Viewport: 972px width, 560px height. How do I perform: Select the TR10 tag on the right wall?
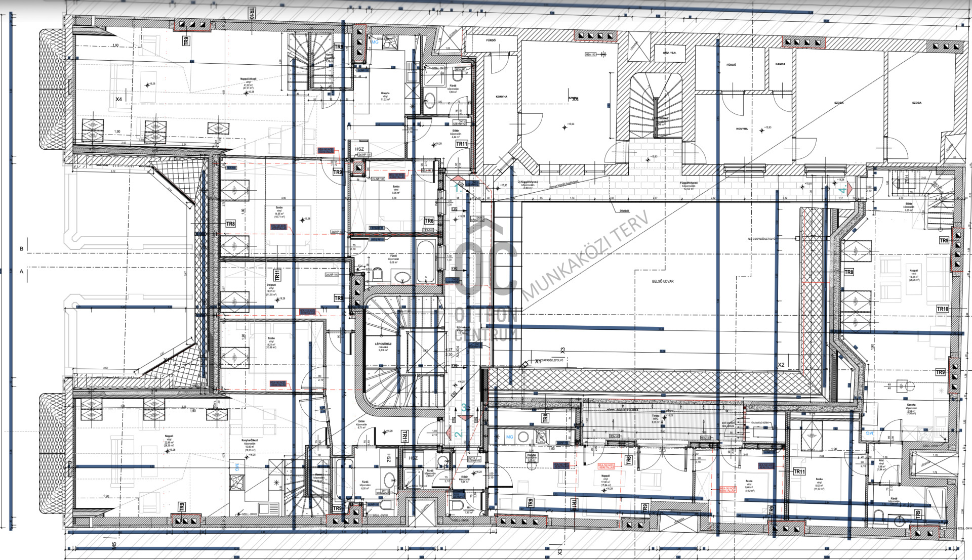[942, 309]
